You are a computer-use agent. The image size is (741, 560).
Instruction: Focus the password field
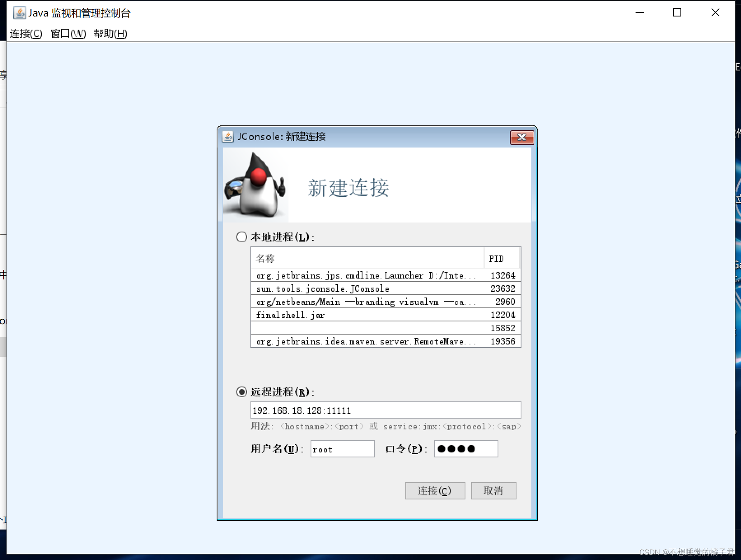click(466, 449)
